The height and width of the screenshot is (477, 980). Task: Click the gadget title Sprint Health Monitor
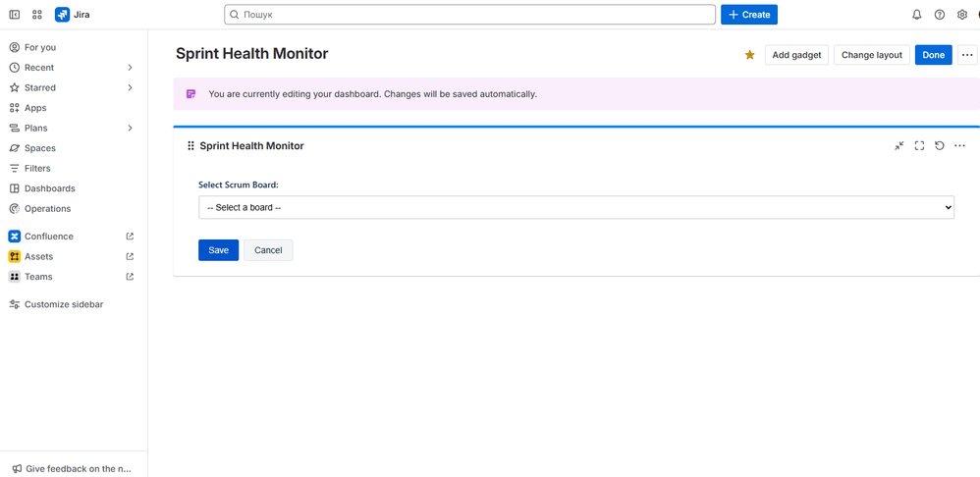[x=252, y=146]
